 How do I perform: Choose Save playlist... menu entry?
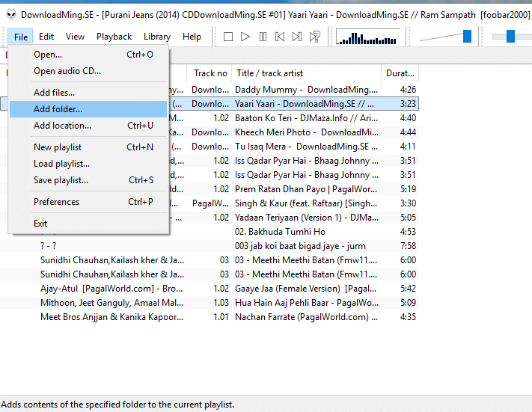tap(88, 180)
